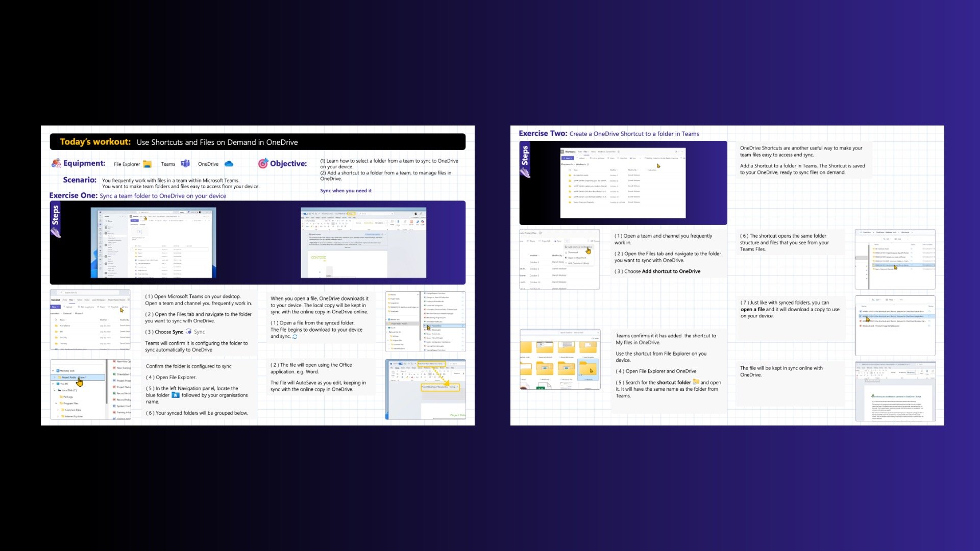The width and height of the screenshot is (980, 551).
Task: Open the Phase 1 breadcrumb link
Action: point(79,313)
